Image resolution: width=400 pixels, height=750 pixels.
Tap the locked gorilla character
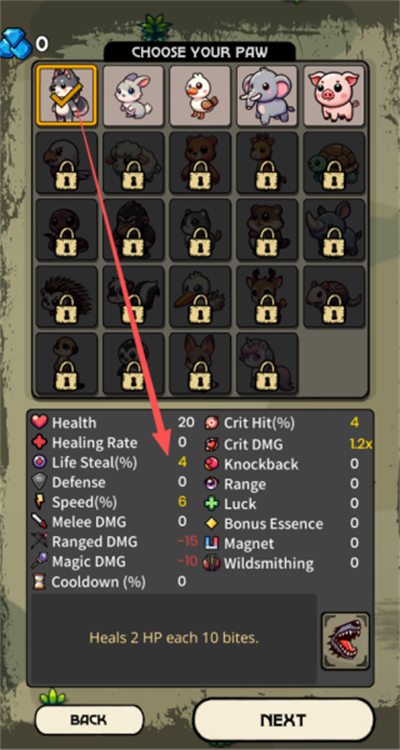point(133,229)
